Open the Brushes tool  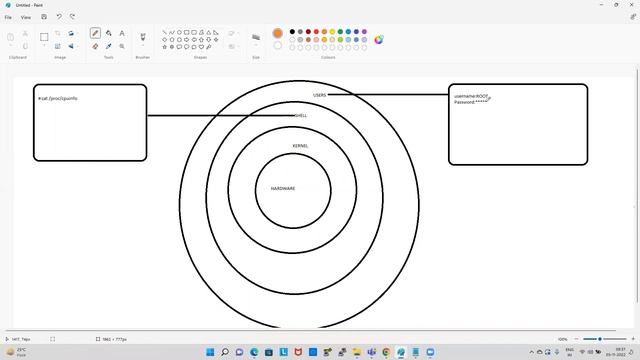tap(142, 36)
